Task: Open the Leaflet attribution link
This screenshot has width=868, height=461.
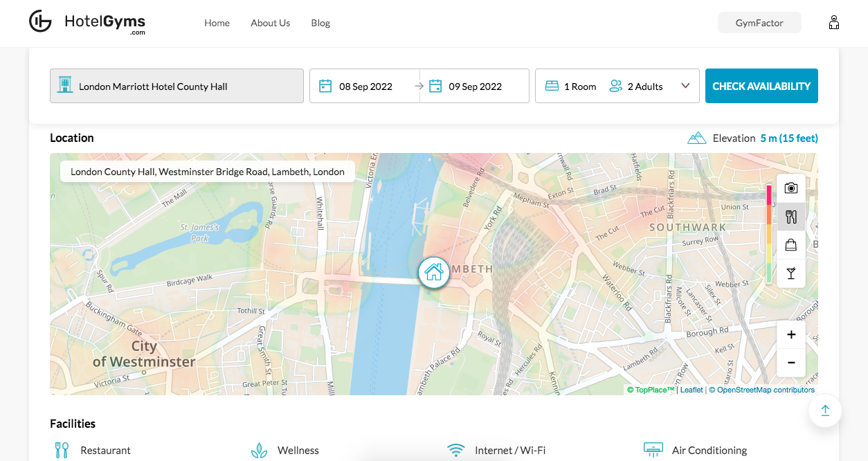Action: (x=691, y=390)
